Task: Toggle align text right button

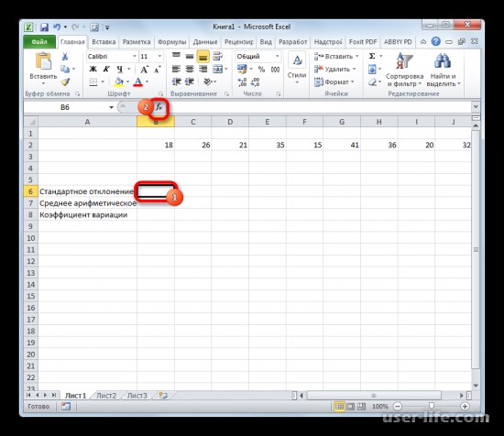Action: pyautogui.click(x=203, y=69)
